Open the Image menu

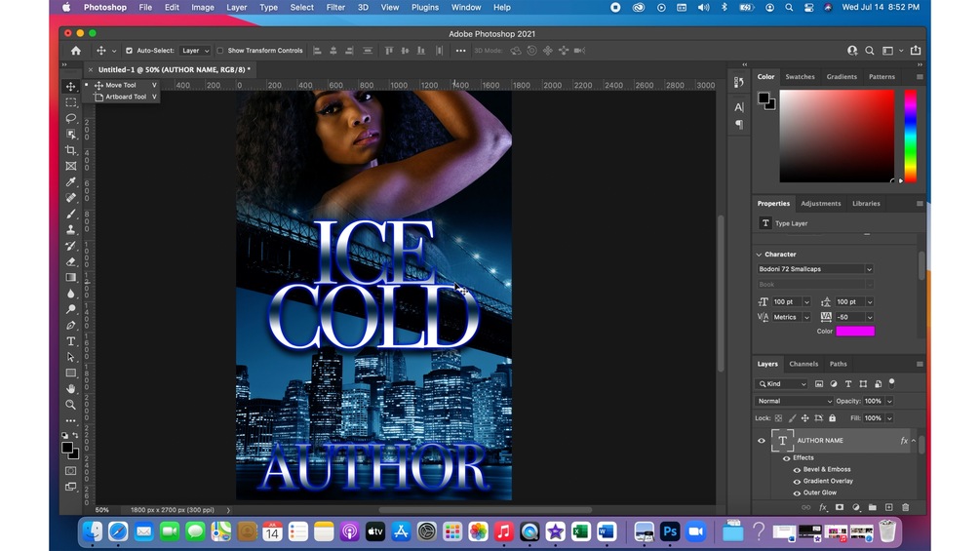pos(203,8)
